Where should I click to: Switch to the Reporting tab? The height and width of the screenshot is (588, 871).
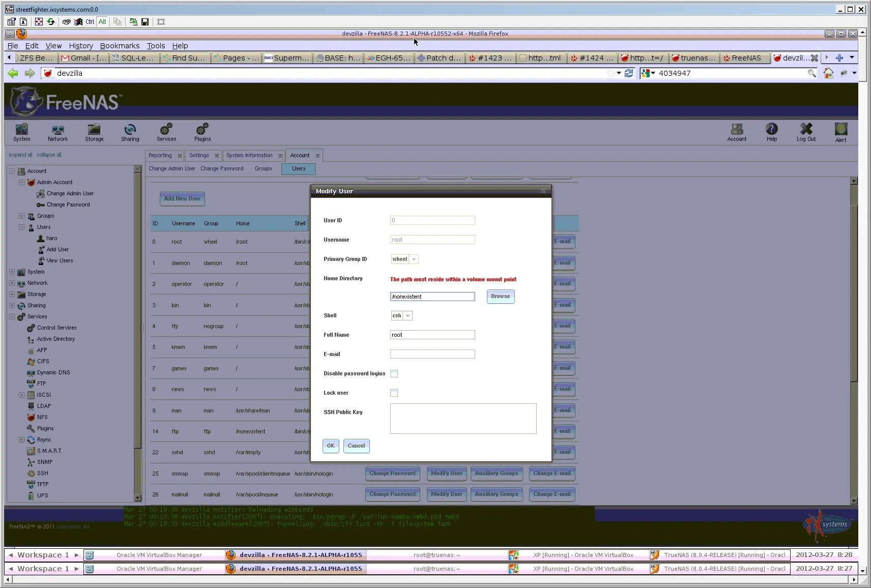coord(160,156)
